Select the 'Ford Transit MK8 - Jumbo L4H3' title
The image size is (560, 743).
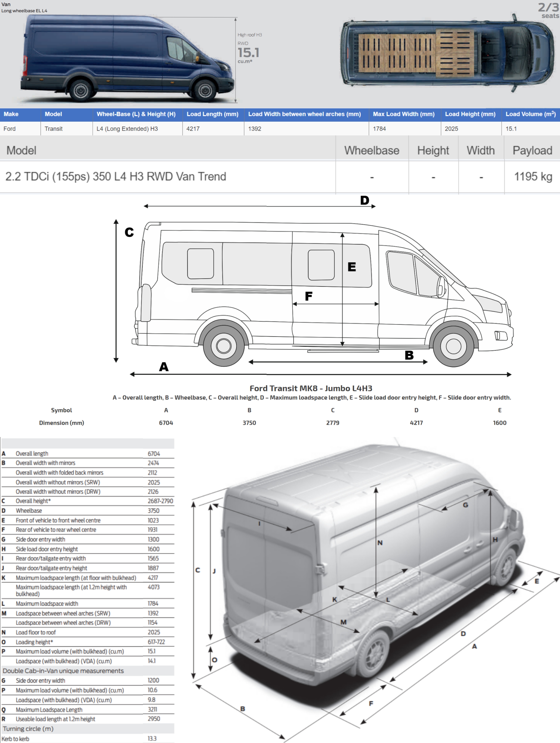pyautogui.click(x=311, y=388)
